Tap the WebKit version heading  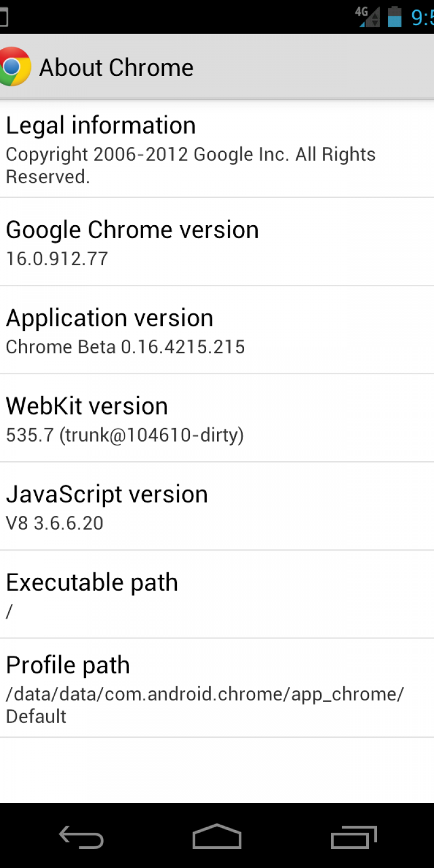pos(87,406)
